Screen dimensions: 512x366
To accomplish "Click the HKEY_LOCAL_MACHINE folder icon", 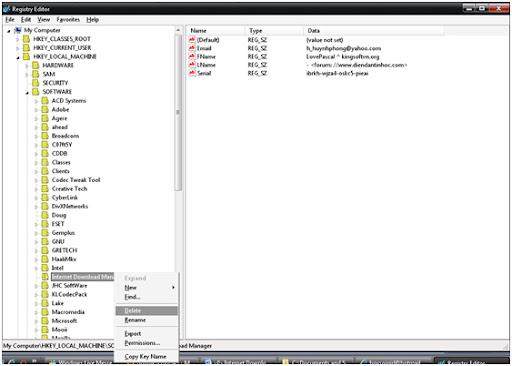I will (x=26, y=56).
